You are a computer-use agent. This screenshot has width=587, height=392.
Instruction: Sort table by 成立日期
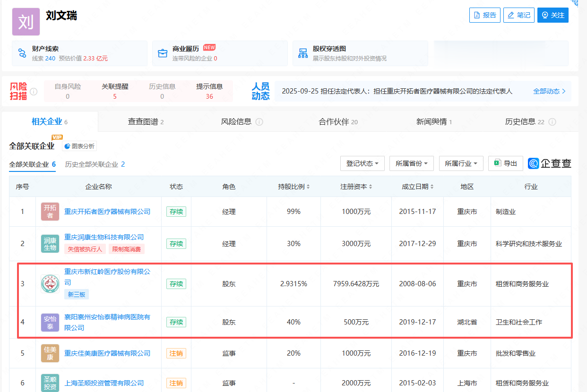(417, 187)
